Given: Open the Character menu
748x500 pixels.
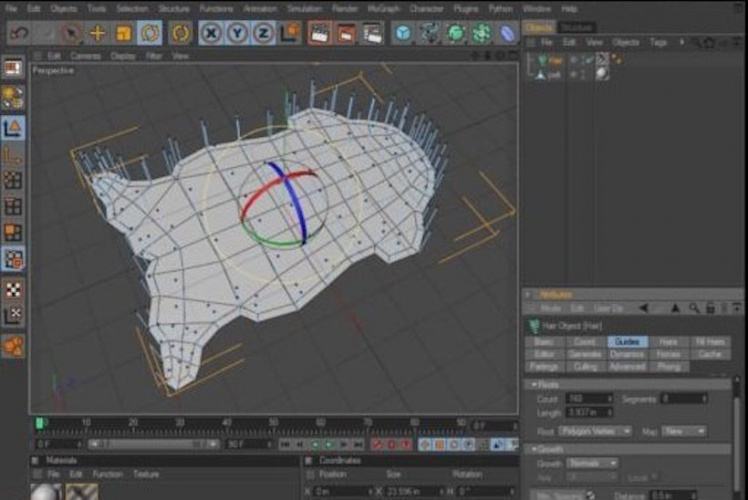Looking at the screenshot, I should click(426, 9).
